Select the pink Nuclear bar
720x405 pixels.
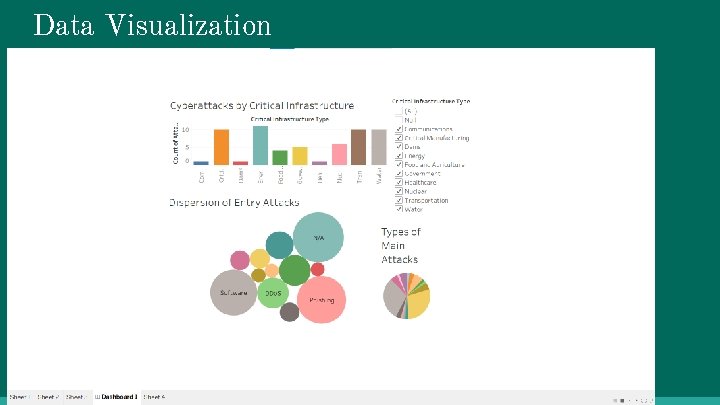click(x=339, y=154)
